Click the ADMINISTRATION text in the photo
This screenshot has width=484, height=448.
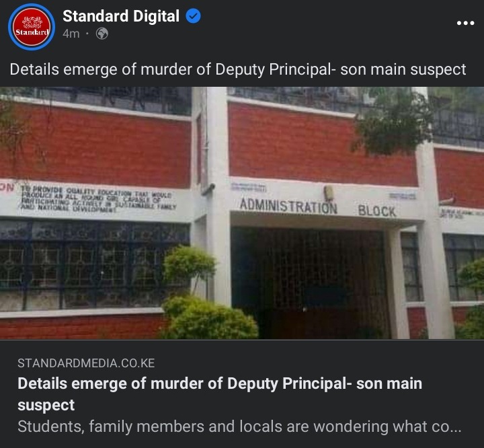click(288, 207)
